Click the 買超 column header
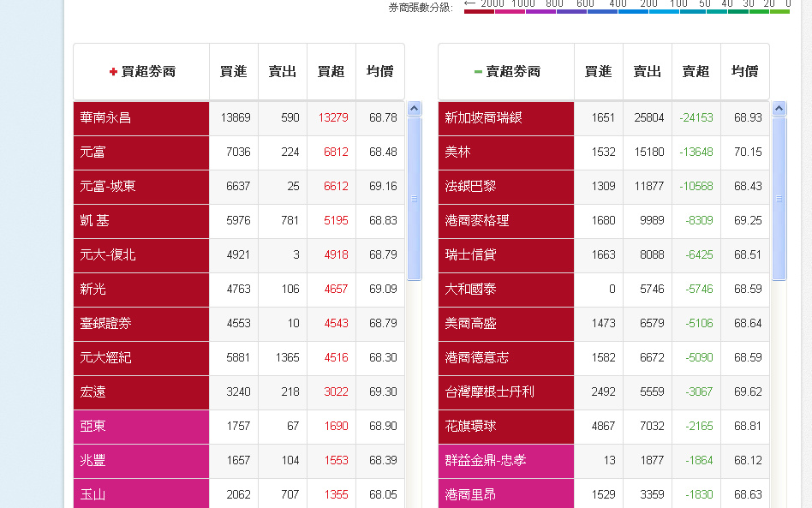 pos(331,71)
